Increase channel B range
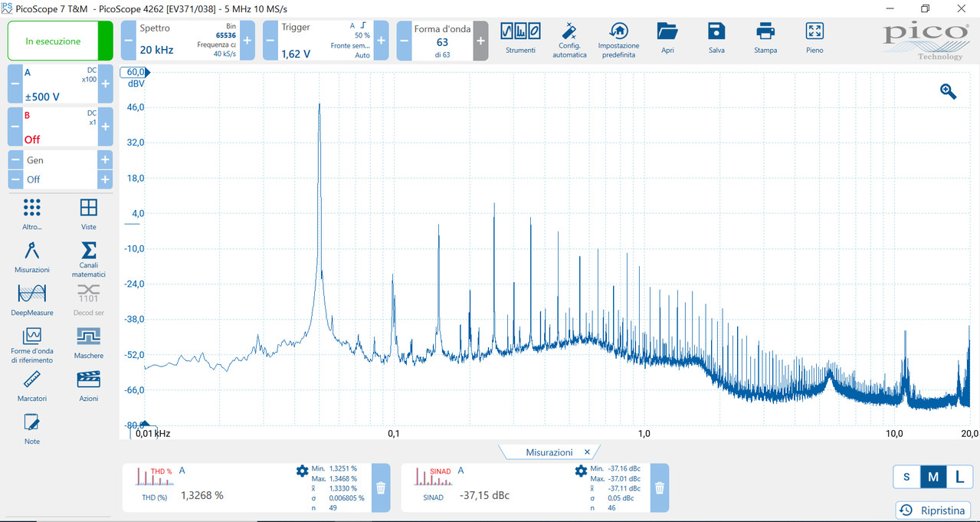The image size is (980, 522). [x=105, y=126]
